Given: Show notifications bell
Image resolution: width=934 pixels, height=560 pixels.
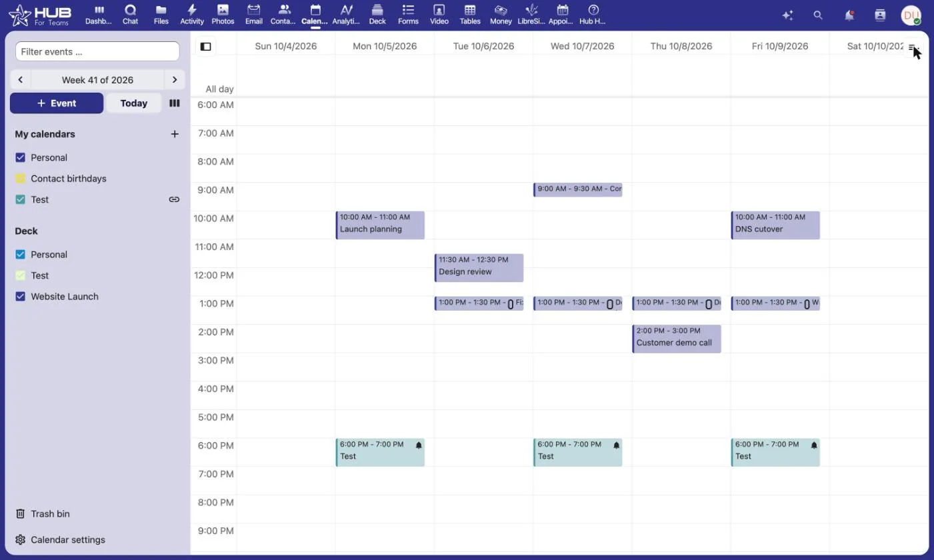Looking at the screenshot, I should (849, 15).
